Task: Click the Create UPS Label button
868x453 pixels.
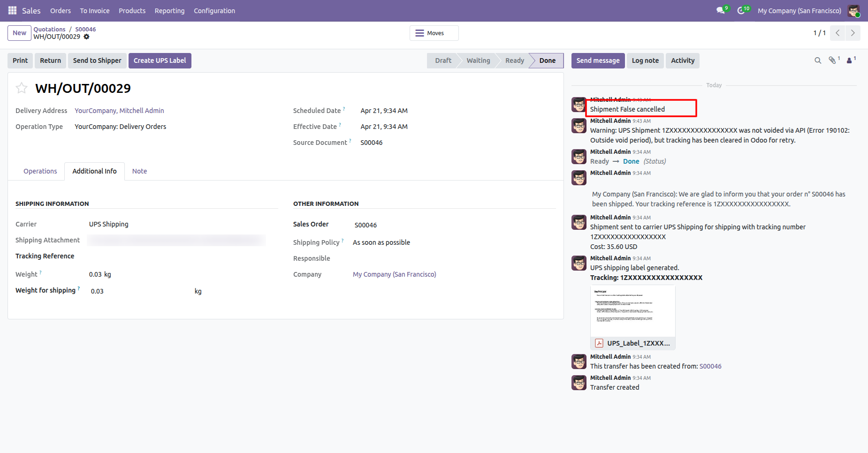Action: click(160, 60)
